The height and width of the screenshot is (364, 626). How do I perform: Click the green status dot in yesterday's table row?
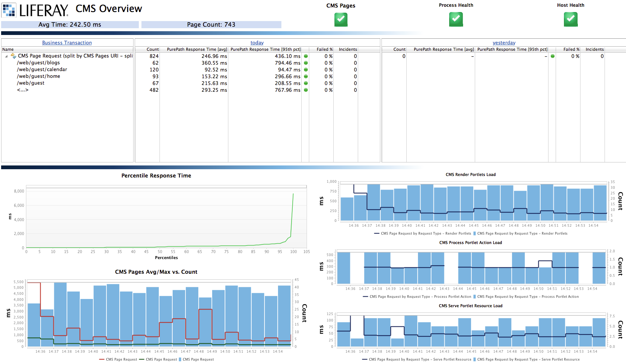point(553,56)
